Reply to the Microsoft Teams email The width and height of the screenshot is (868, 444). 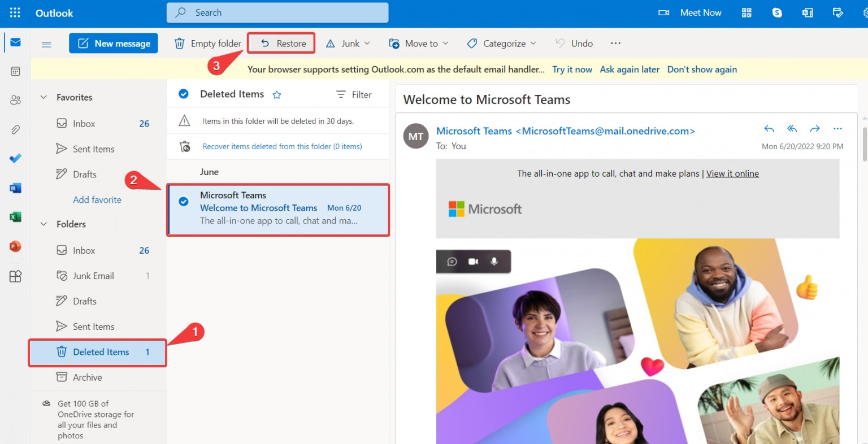[x=769, y=129]
